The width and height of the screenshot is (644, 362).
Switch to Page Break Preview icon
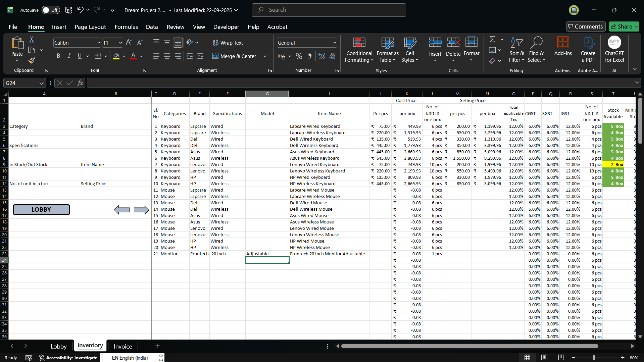tap(561, 358)
